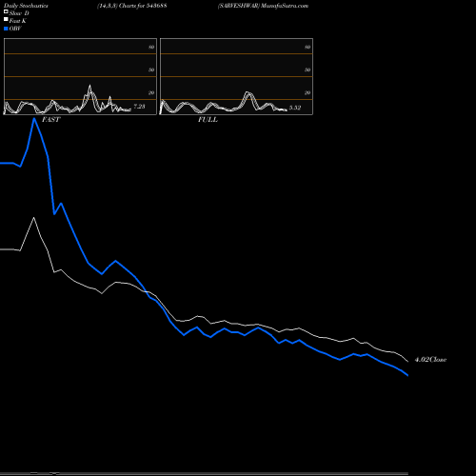Screen dimensions: 476x476
Task: Click the OBV legend label
Action: pos(15,29)
